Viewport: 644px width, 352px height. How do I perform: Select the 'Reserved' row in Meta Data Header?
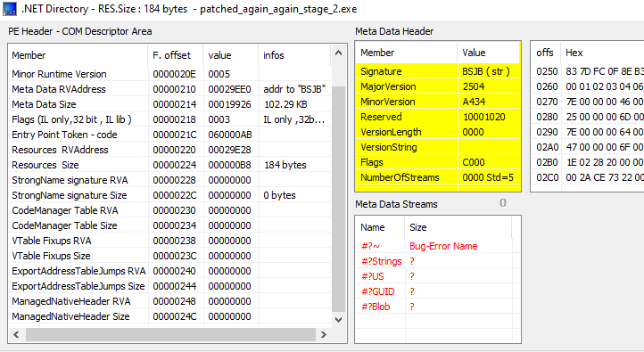(x=438, y=117)
